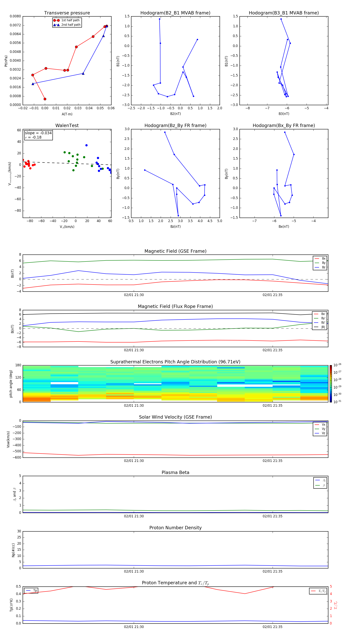Click the 'By' legend entry in GSE plot
The image size is (351, 644).
pyautogui.click(x=320, y=263)
